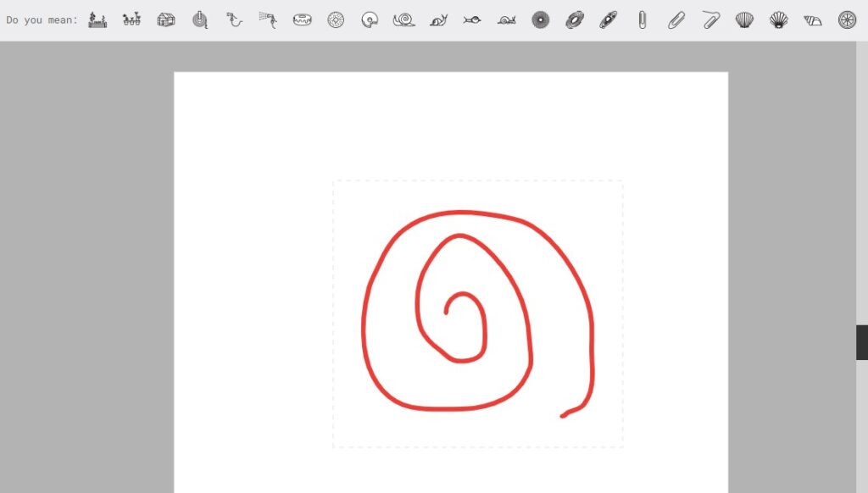Pick the elongated tilted galaxy suggestion
The image size is (868, 493).
click(609, 20)
